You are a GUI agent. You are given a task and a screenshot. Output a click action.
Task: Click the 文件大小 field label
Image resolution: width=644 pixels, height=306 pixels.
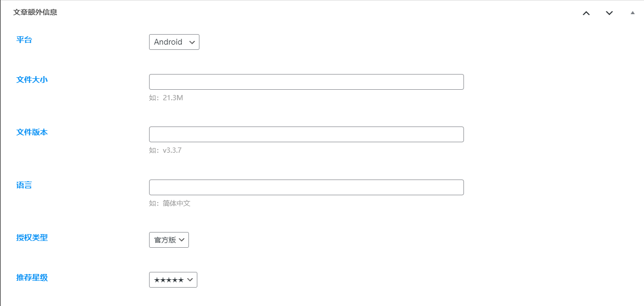32,79
